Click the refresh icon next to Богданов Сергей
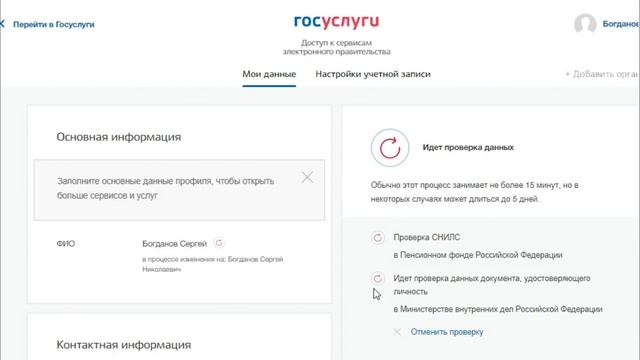 click(219, 243)
